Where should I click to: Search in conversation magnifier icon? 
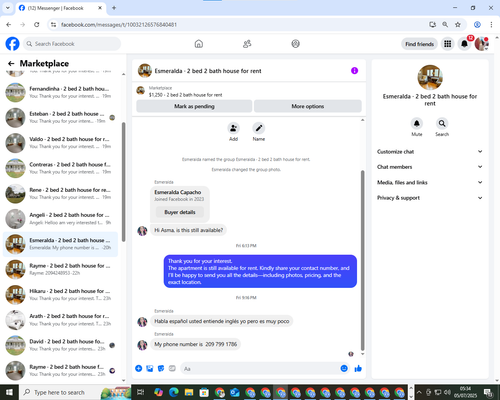tap(442, 123)
